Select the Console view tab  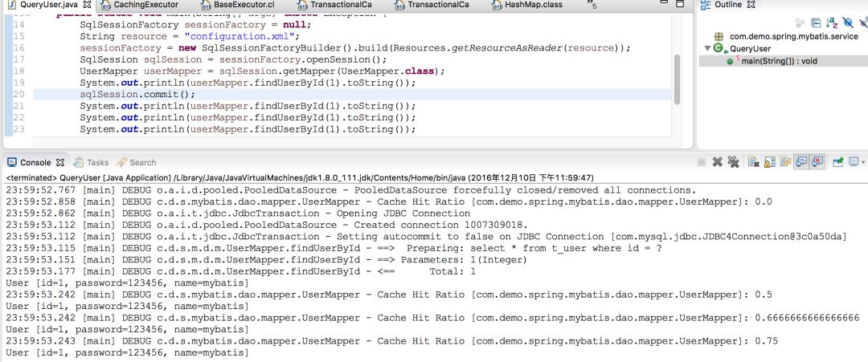pyautogui.click(x=36, y=162)
